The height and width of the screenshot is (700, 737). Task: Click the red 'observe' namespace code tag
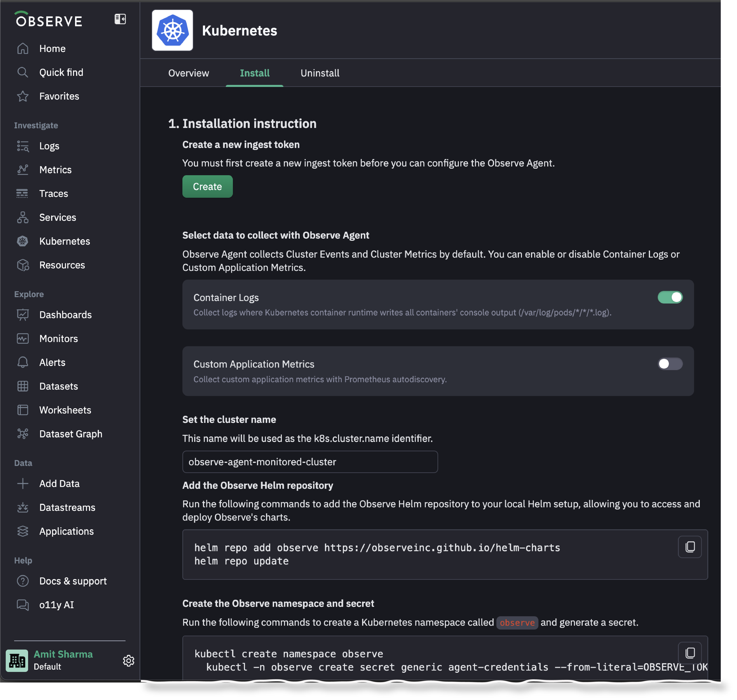pos(517,623)
